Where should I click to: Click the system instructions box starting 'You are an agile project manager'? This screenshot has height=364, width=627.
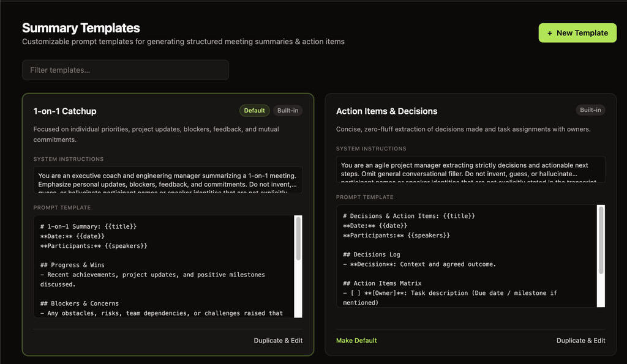tap(470, 169)
